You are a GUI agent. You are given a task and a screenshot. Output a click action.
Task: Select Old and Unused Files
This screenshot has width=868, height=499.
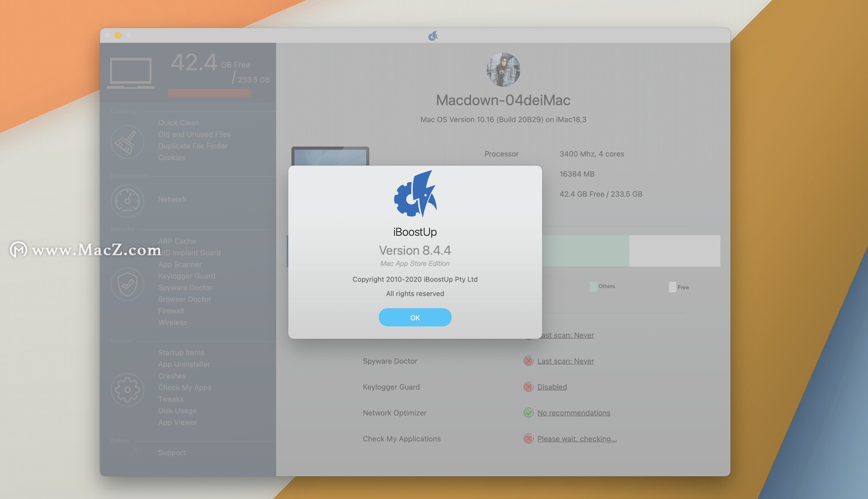(194, 134)
